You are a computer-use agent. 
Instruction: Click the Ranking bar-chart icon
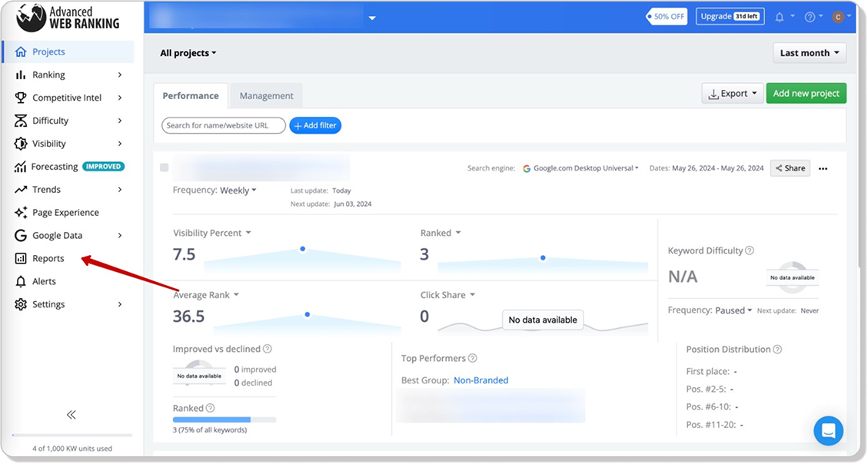21,75
